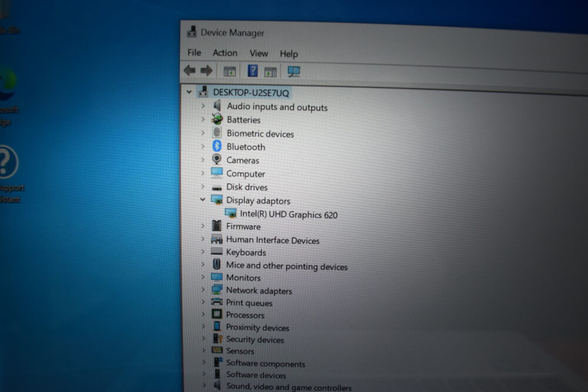
Task: Select the Batteries category icon
Action: [x=217, y=119]
